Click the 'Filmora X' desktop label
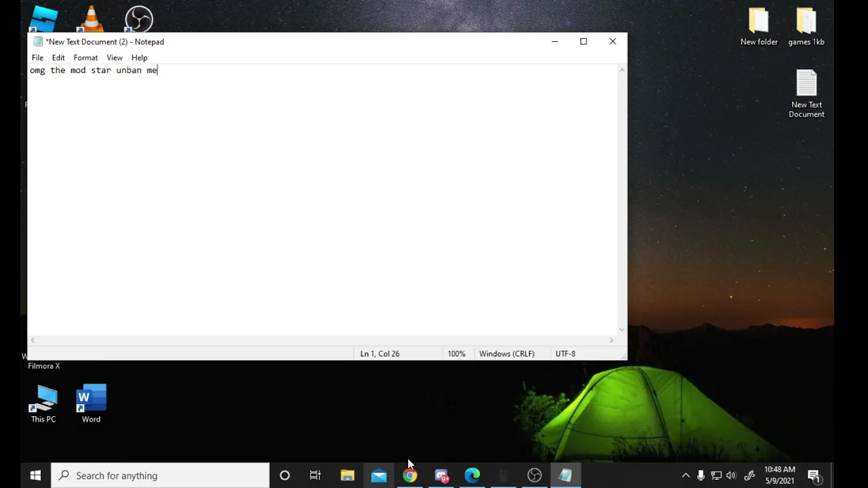The width and height of the screenshot is (868, 488). pyautogui.click(x=43, y=366)
